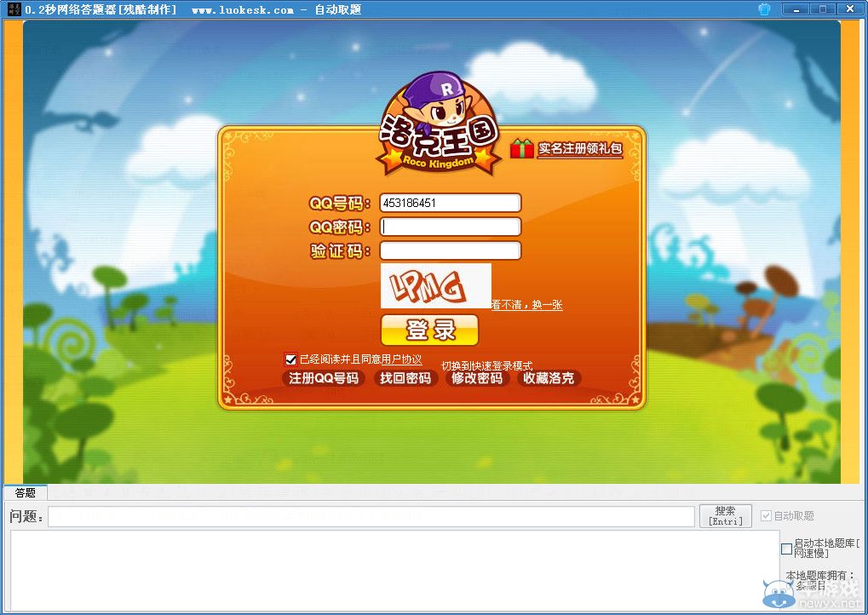Focus the QQ密码 password field
Screen dimensions: 868x615
pos(450,227)
